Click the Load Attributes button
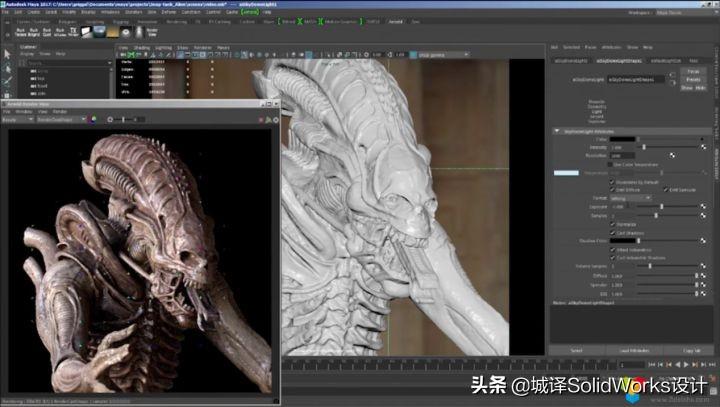Viewport: 720px width, 407px height. pos(634,350)
